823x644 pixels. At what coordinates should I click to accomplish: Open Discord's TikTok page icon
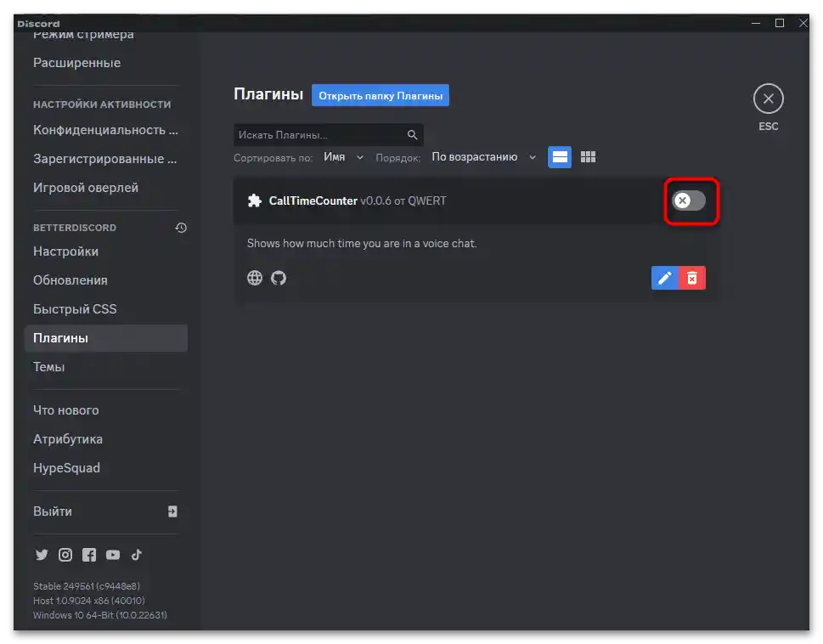point(137,555)
